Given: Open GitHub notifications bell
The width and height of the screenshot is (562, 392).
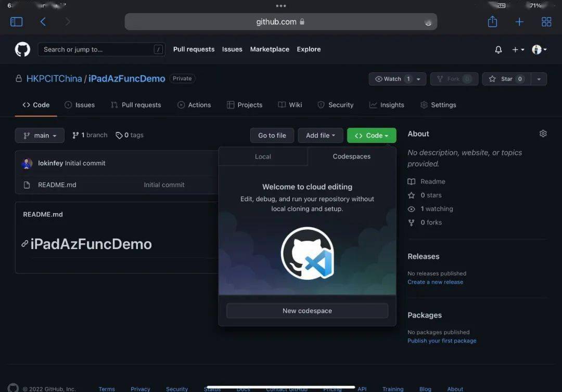Looking at the screenshot, I should [x=498, y=49].
